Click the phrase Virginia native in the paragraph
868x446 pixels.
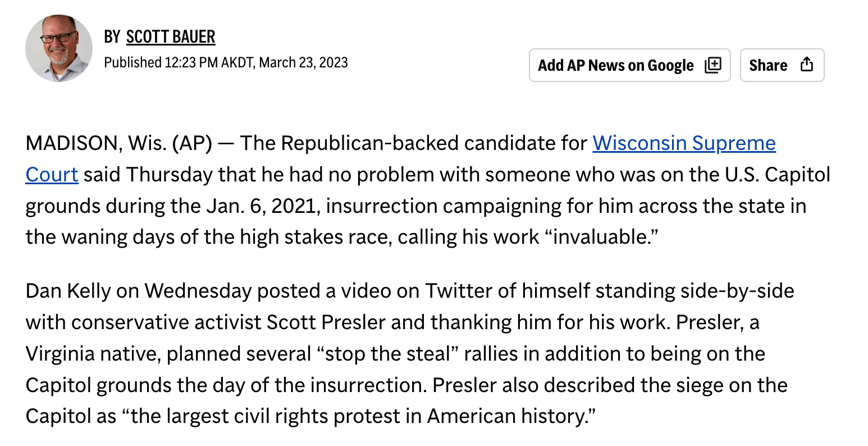[93, 354]
